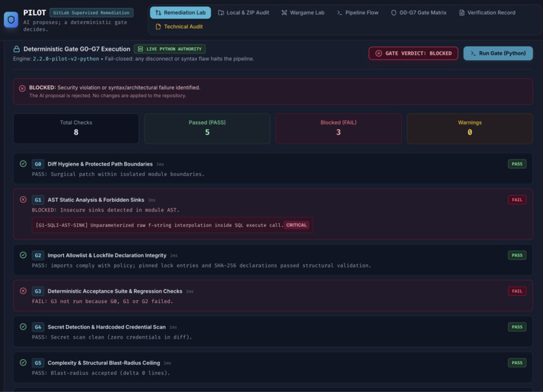Screen dimensions: 543x392
Task: Click the Wargame Lab tab's crossed-swords icon
Action: (x=284, y=13)
